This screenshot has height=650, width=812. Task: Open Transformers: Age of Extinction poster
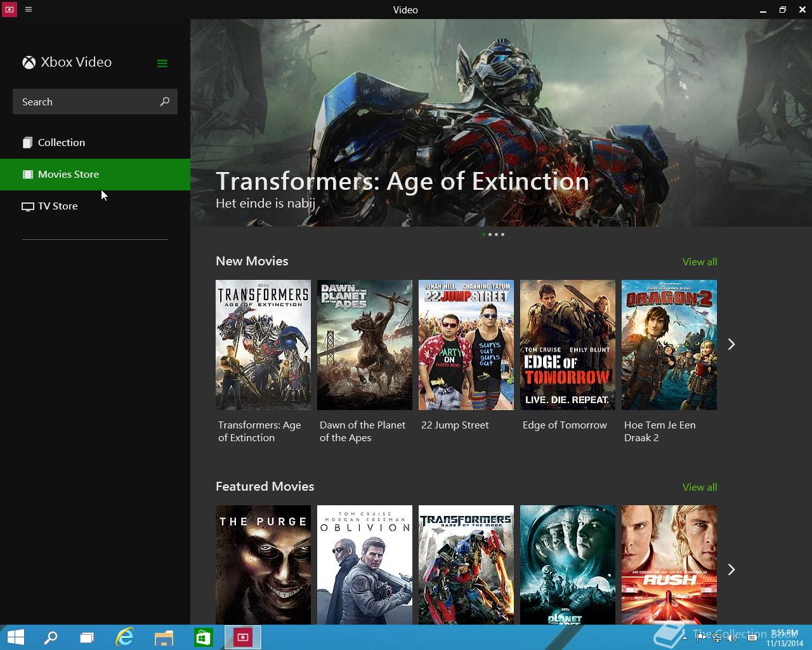tap(263, 345)
